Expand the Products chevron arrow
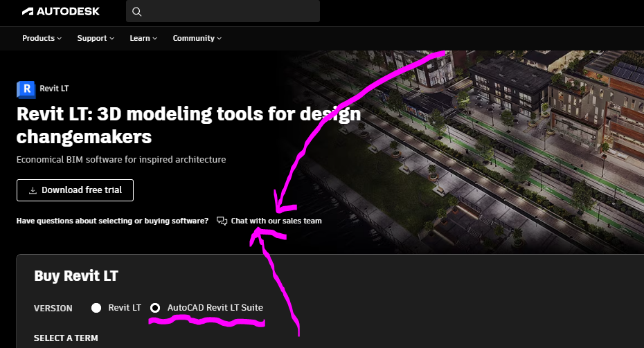644x348 pixels. click(x=59, y=39)
